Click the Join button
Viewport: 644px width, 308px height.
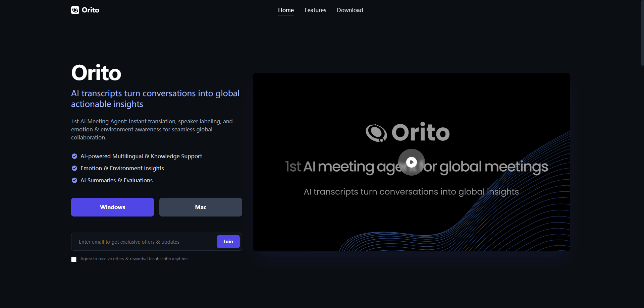(228, 242)
